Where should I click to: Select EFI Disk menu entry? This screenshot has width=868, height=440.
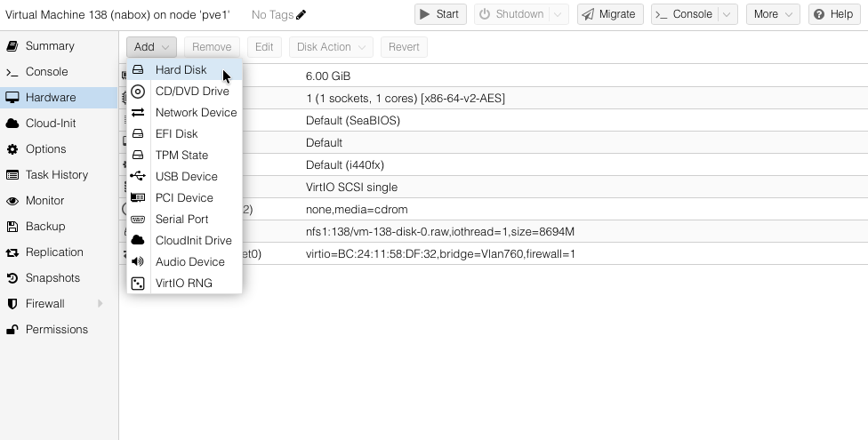coord(184,134)
